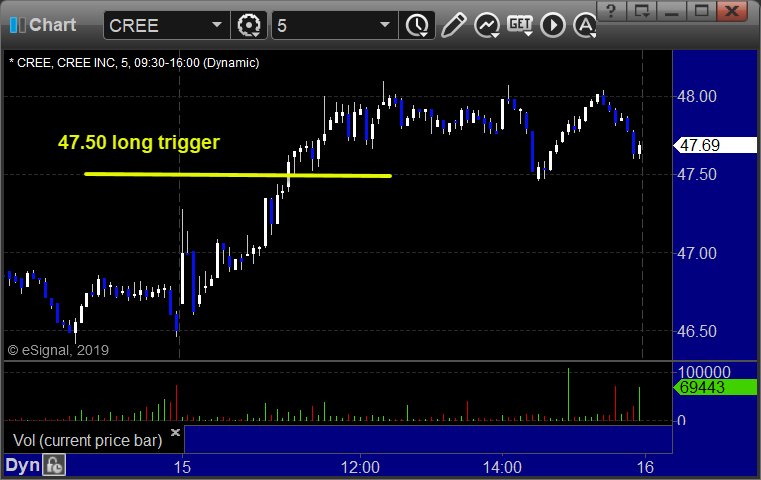Click the 47.69 current price marker
Viewport: 761px width, 480px height.
pyautogui.click(x=715, y=145)
